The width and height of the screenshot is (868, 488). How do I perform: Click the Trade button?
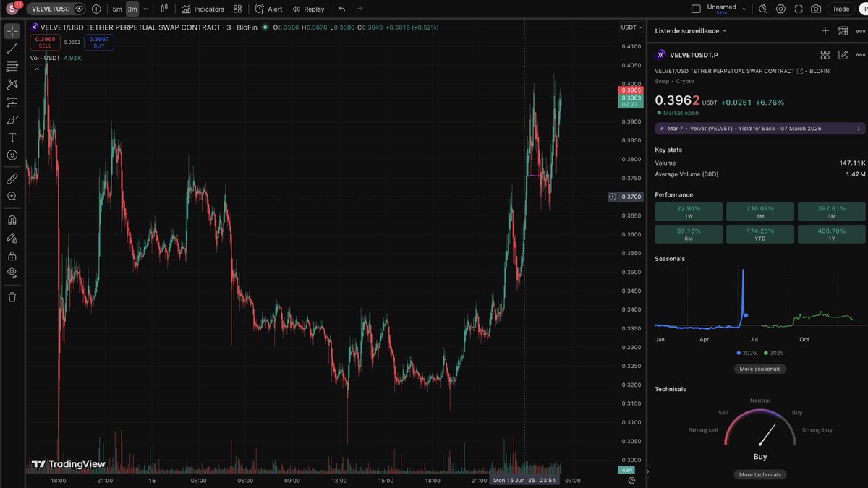coord(841,9)
